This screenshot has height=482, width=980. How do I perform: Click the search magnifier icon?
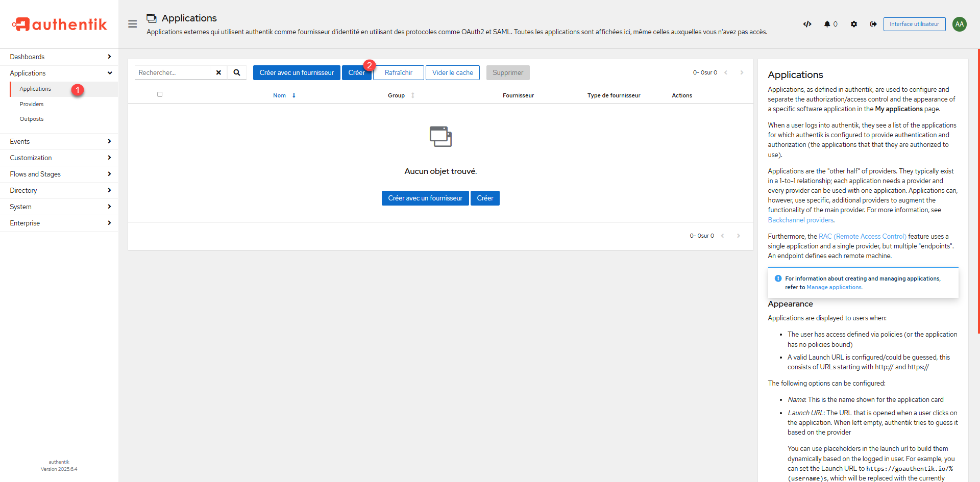[x=237, y=72]
